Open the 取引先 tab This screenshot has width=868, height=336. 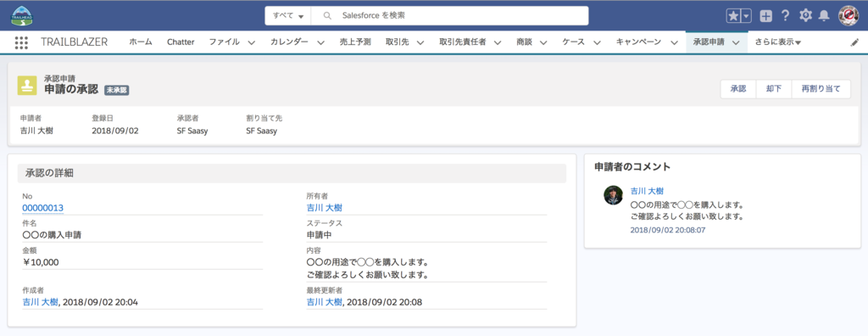397,42
